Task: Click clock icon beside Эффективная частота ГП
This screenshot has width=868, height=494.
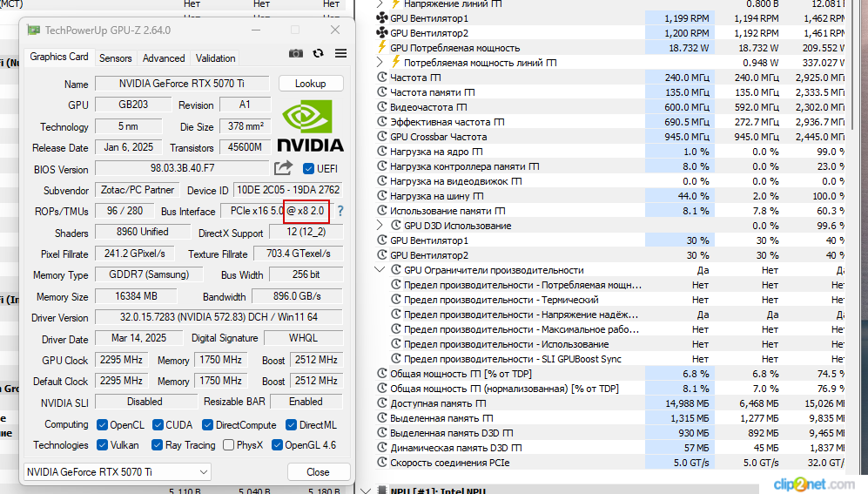Action: coord(382,121)
